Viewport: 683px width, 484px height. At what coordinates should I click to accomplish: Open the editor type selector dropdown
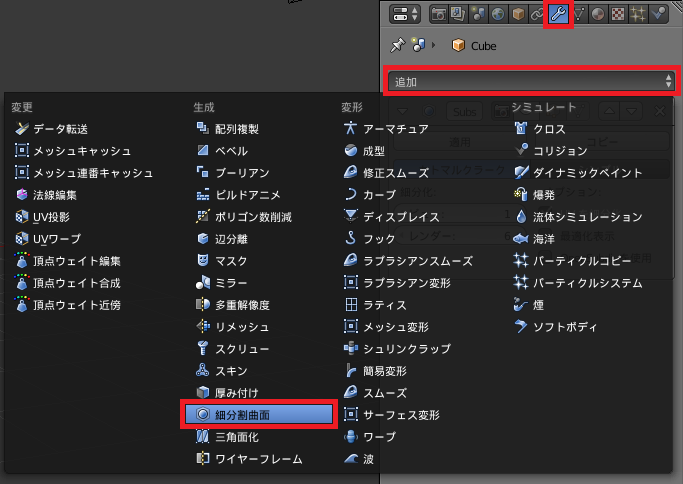tap(406, 14)
